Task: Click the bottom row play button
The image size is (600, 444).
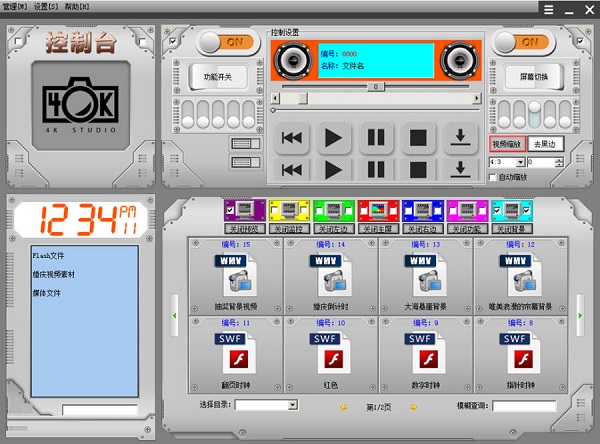Action: coord(333,170)
